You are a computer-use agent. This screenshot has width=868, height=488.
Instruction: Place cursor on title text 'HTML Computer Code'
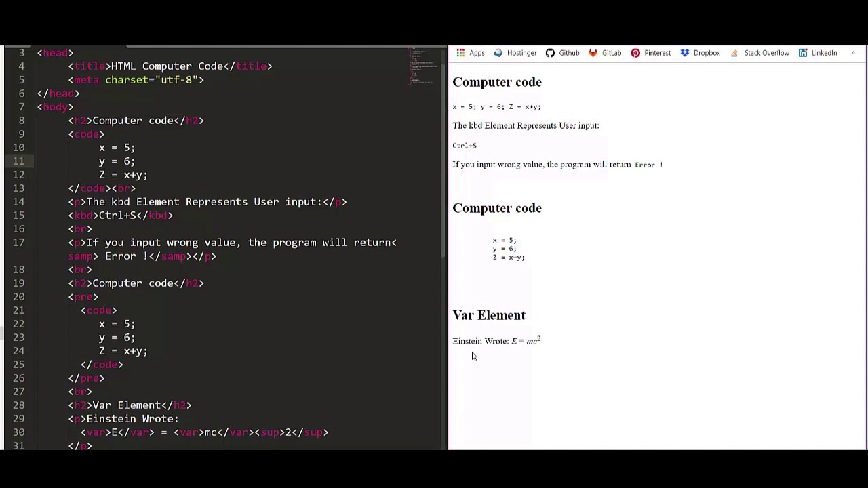coord(167,66)
